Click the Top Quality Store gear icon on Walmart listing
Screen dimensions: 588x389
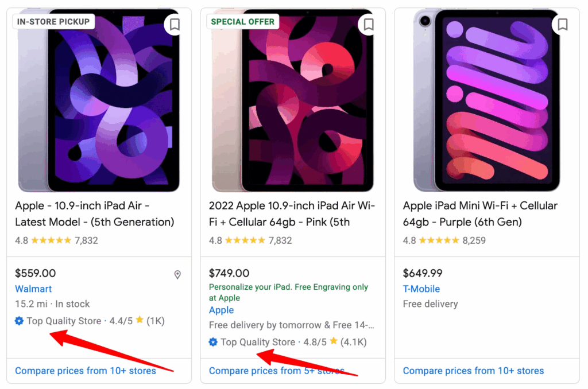point(18,321)
